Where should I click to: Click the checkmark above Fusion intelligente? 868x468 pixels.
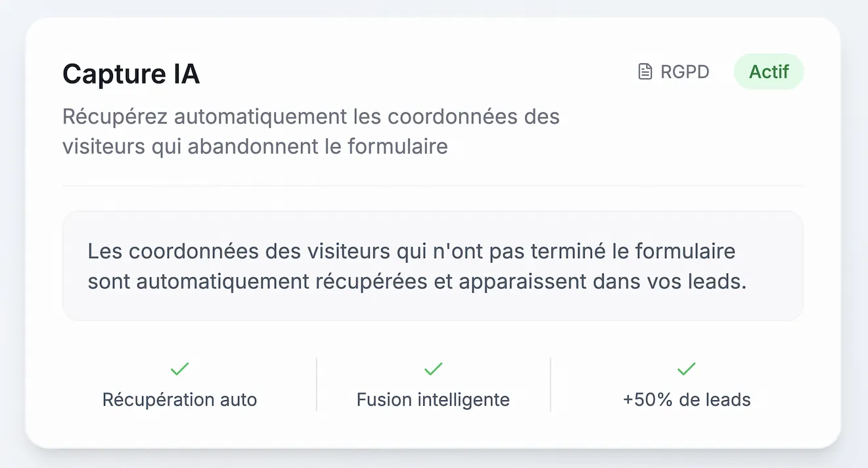pos(433,369)
